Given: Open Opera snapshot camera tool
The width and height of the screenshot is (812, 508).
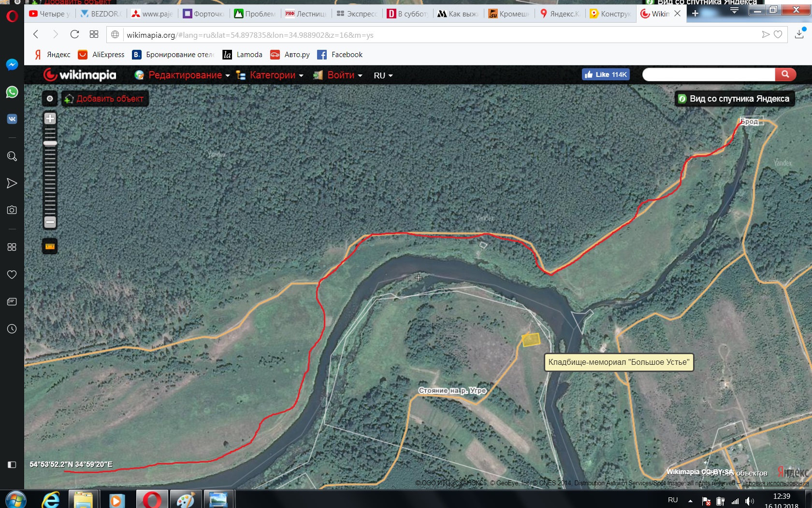Looking at the screenshot, I should [12, 210].
